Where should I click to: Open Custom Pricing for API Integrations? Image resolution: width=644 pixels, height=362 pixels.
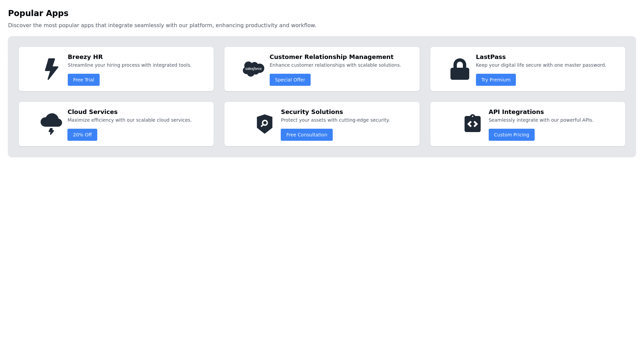(511, 135)
